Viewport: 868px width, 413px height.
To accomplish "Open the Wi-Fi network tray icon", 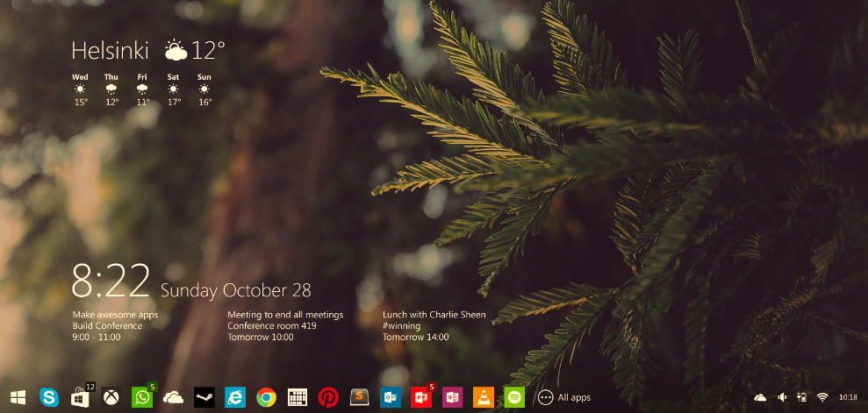I will pos(822,397).
